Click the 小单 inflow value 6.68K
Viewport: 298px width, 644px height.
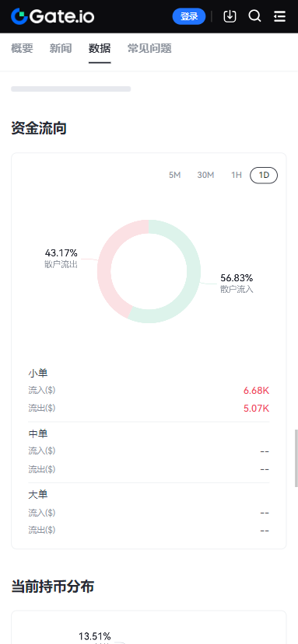pos(256,391)
